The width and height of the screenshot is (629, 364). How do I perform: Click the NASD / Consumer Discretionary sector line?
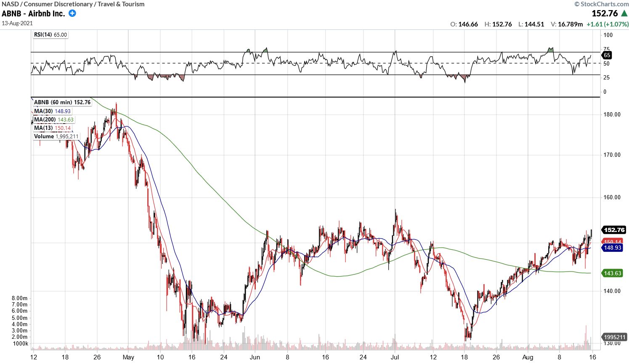coord(73,4)
